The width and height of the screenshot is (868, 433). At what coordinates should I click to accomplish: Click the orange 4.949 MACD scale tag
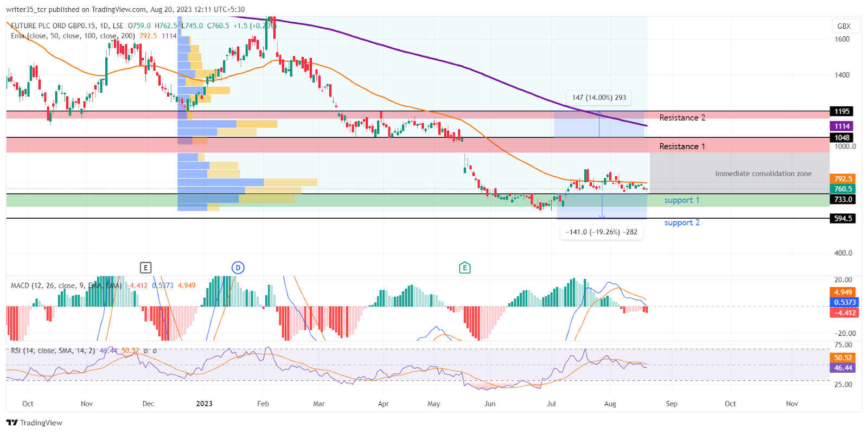(x=843, y=292)
